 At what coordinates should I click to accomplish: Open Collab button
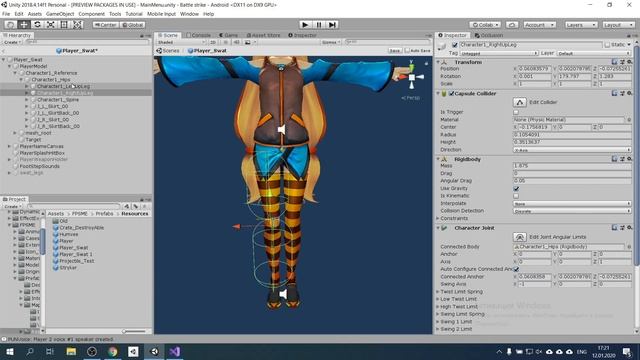coord(485,25)
